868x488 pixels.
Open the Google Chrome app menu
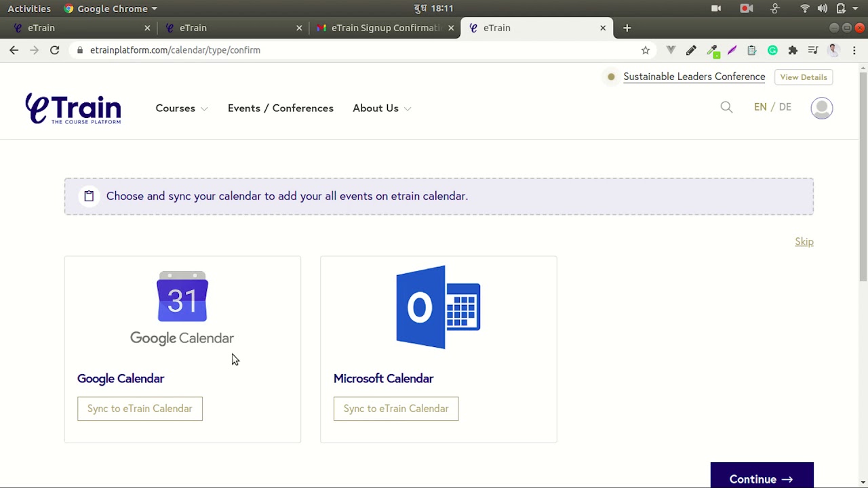[112, 9]
